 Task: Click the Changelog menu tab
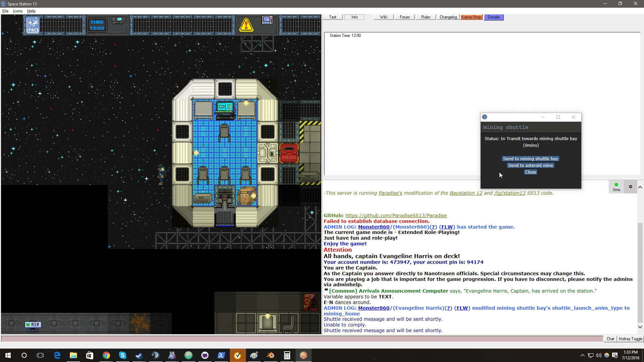tap(448, 17)
